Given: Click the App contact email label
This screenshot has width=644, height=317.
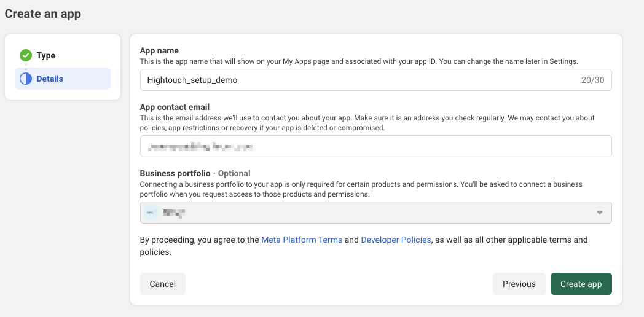Looking at the screenshot, I should pos(175,107).
